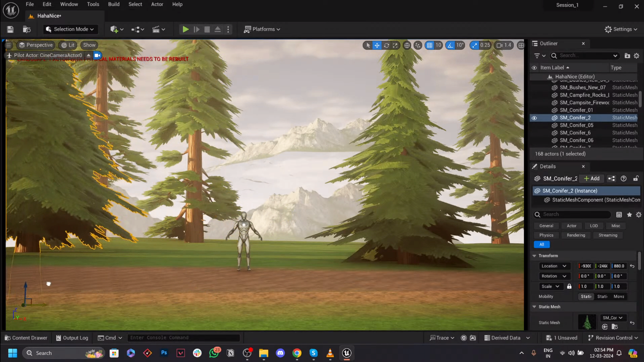This screenshot has height=362, width=644.
Task: Select the scale gizmo tool
Action: click(395, 45)
